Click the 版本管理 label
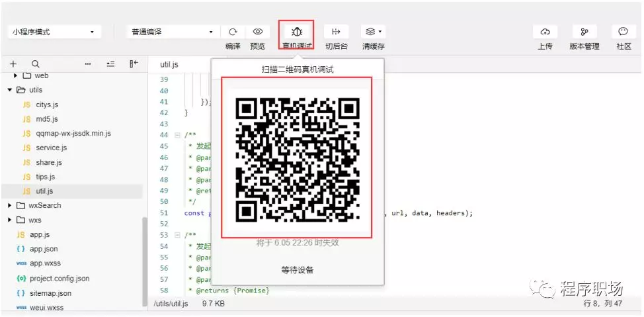This screenshot has height=317, width=644. click(x=584, y=46)
